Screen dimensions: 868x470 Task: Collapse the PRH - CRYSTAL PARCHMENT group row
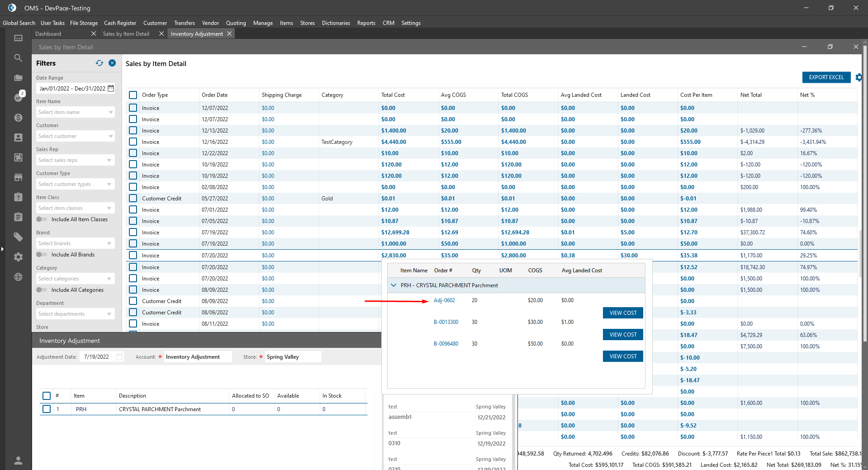(x=394, y=285)
